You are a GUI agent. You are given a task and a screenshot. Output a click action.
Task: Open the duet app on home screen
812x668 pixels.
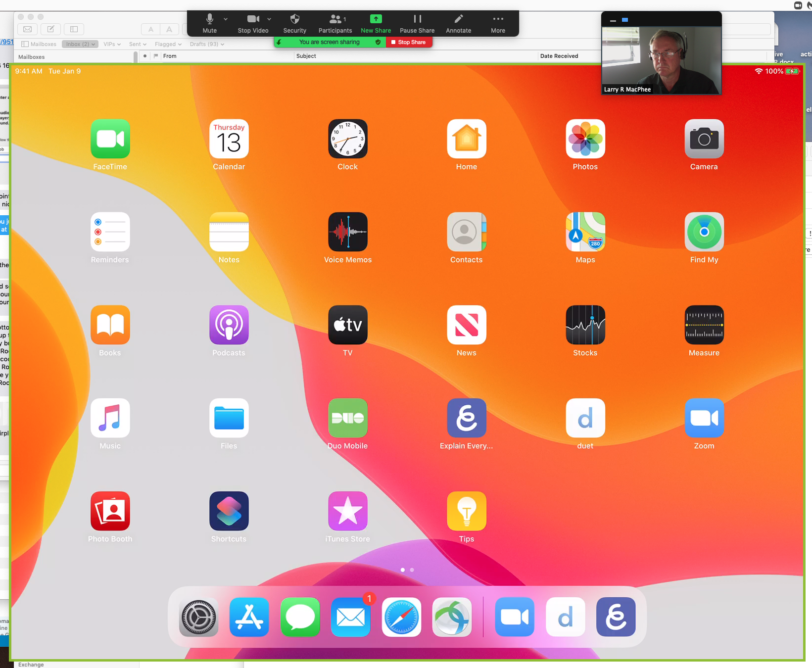pos(585,418)
